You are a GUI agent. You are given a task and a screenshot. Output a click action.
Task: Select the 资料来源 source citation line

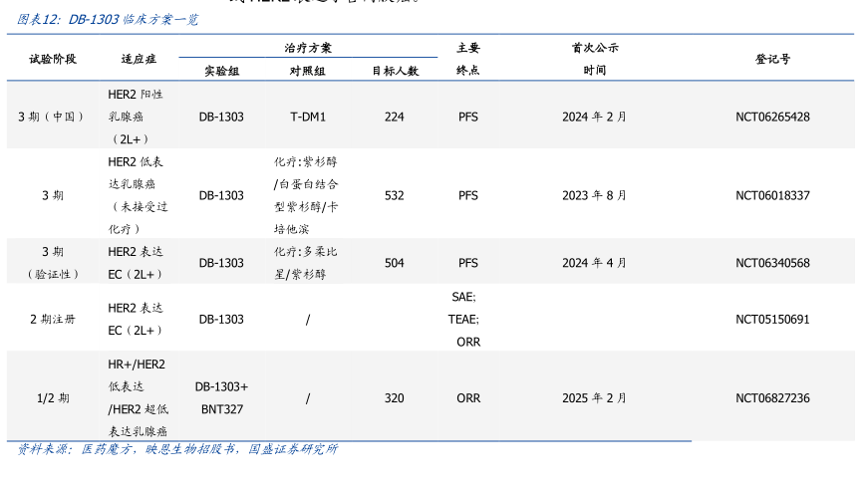click(x=177, y=449)
